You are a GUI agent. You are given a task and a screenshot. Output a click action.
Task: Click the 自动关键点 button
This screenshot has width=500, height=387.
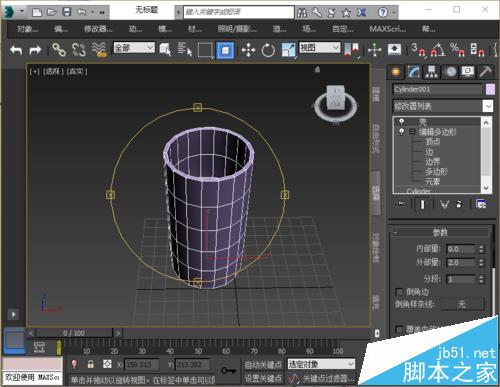[x=263, y=365]
